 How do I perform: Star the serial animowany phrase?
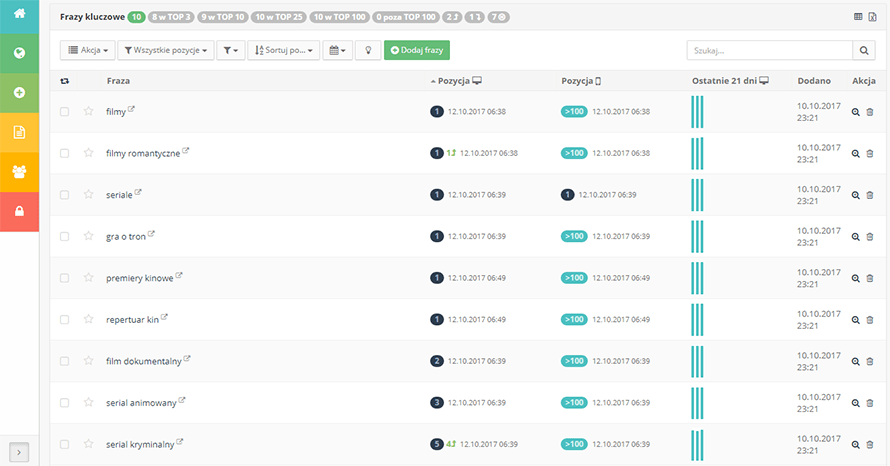click(x=89, y=402)
